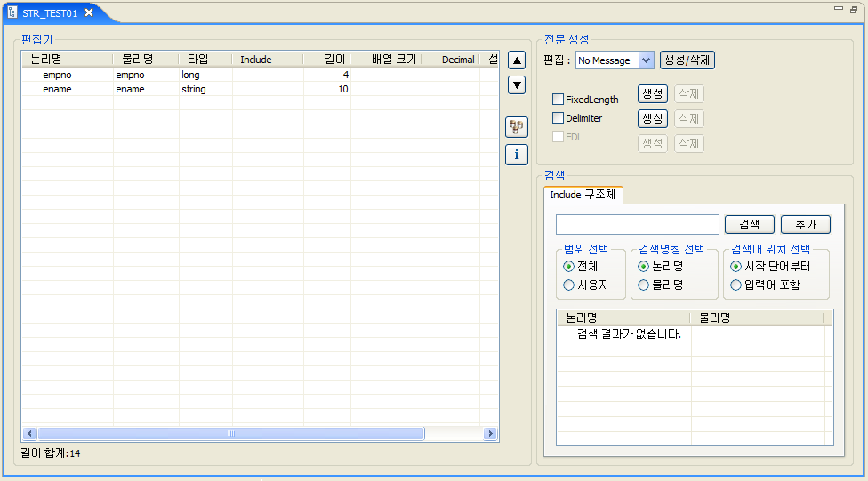Click the table scroll right arrow
The image size is (868, 481).
(490, 433)
